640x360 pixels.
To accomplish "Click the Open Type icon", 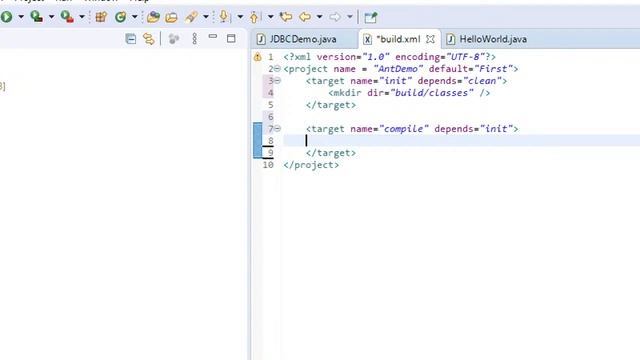I will tap(153, 17).
